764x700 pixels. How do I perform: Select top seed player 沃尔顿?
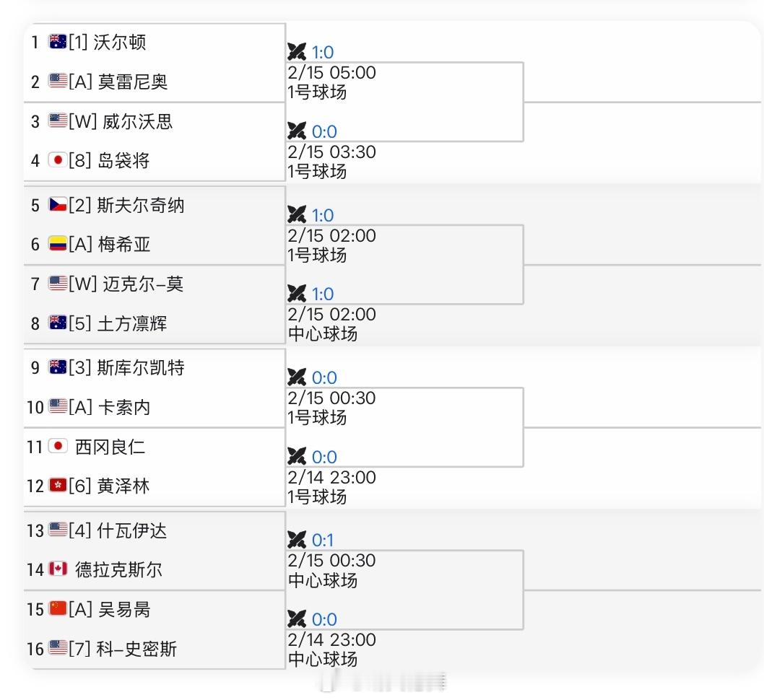point(120,43)
